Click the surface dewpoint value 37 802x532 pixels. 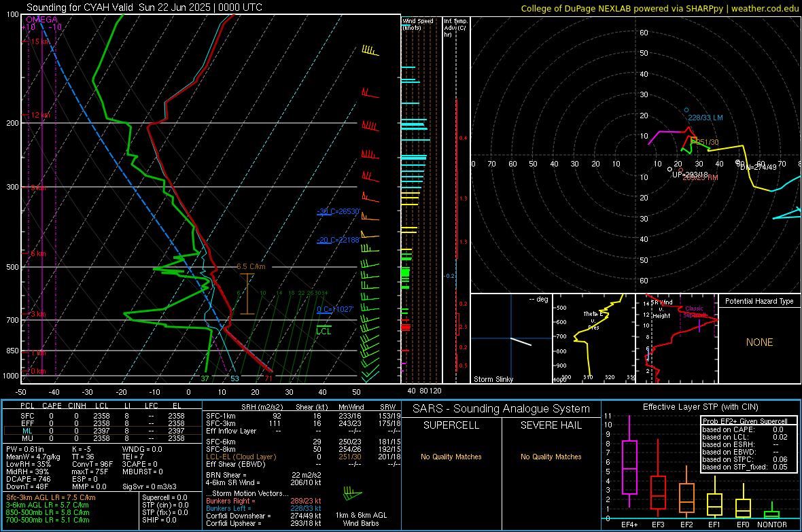tap(205, 378)
